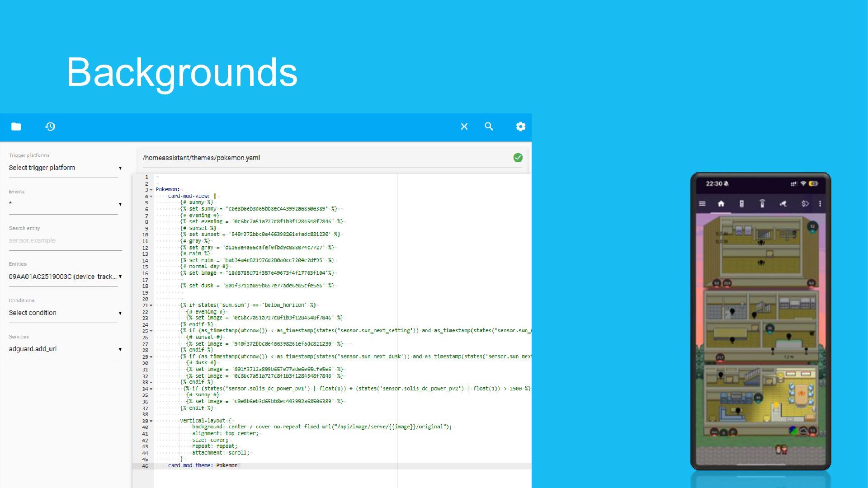Open Select trigger platform dropdown
Image resolution: width=868 pixels, height=488 pixels.
(63, 168)
